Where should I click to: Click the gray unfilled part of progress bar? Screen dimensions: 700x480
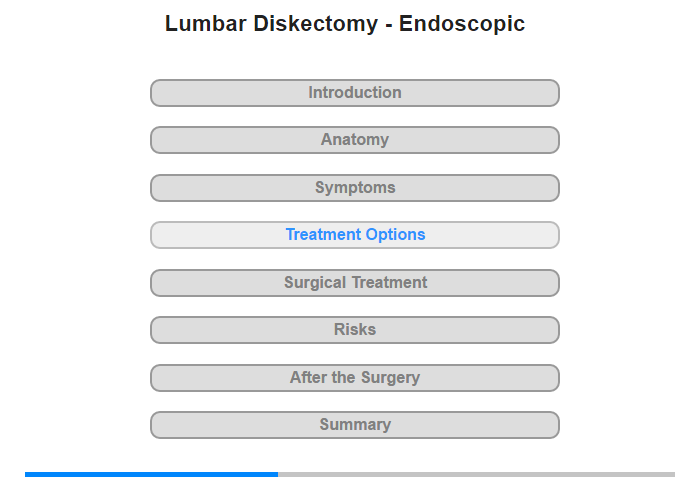[x=476, y=474]
